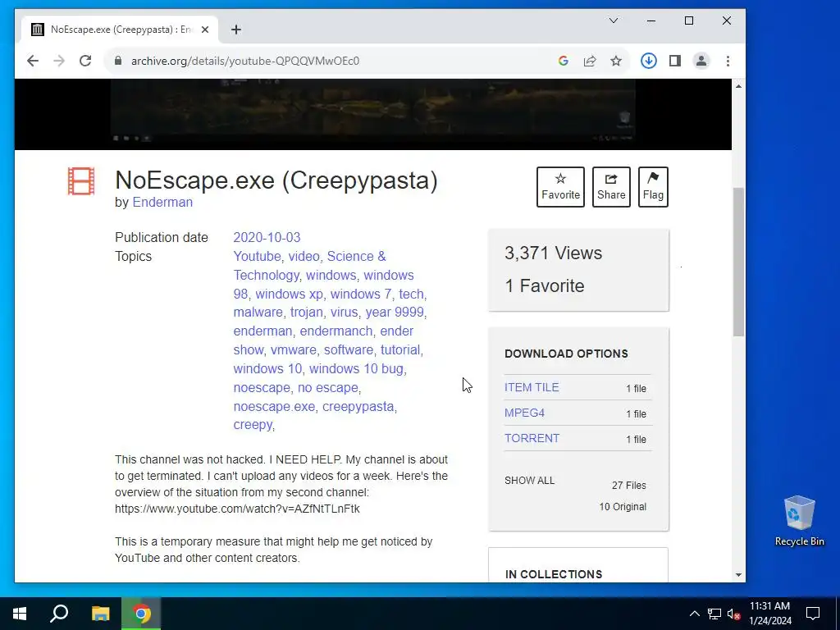Open a new tab with plus button
The width and height of the screenshot is (840, 630).
coord(236,30)
